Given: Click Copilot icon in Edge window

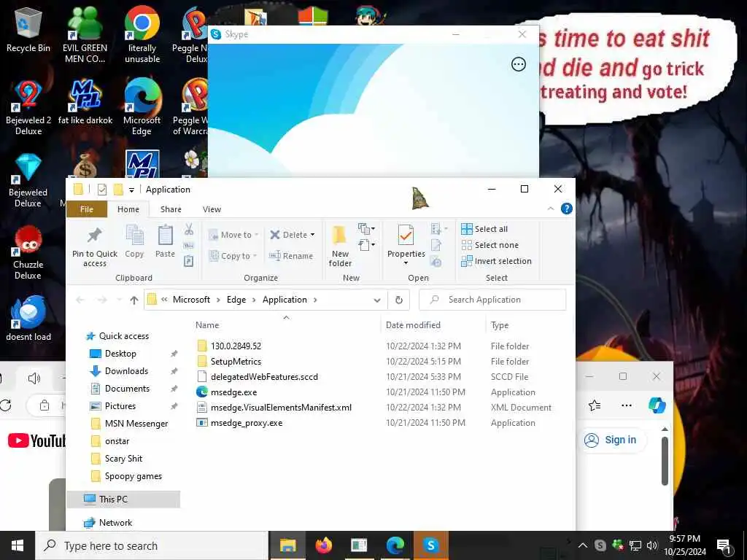Looking at the screenshot, I should tap(657, 405).
